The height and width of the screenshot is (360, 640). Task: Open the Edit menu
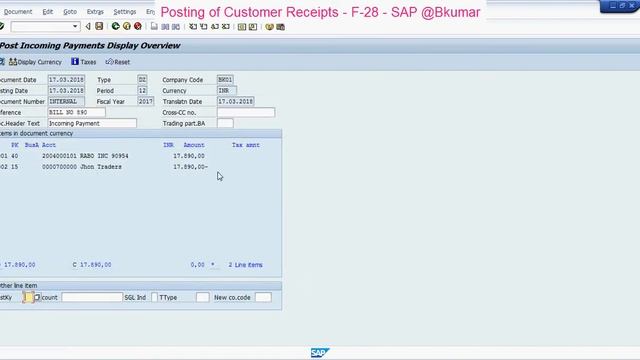click(48, 12)
